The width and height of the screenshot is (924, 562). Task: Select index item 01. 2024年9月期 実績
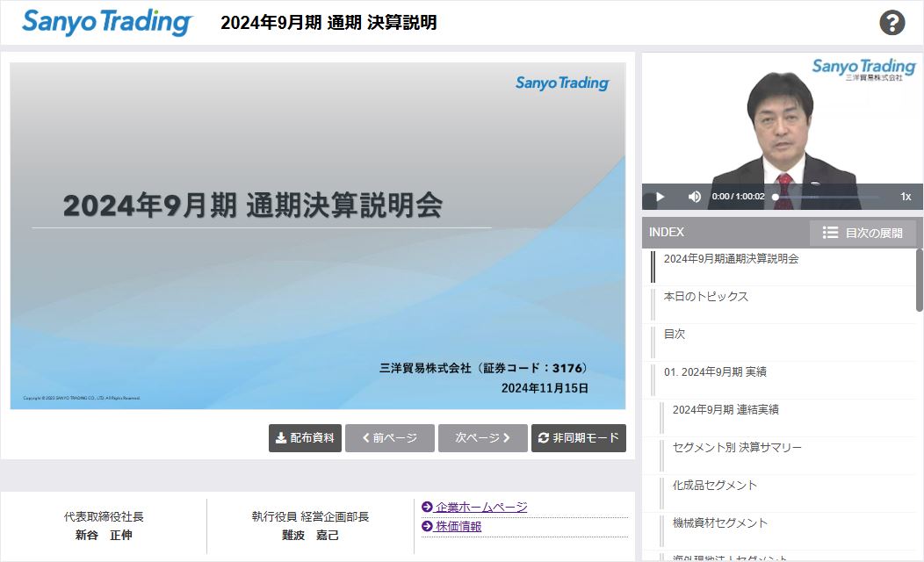pyautogui.click(x=779, y=380)
